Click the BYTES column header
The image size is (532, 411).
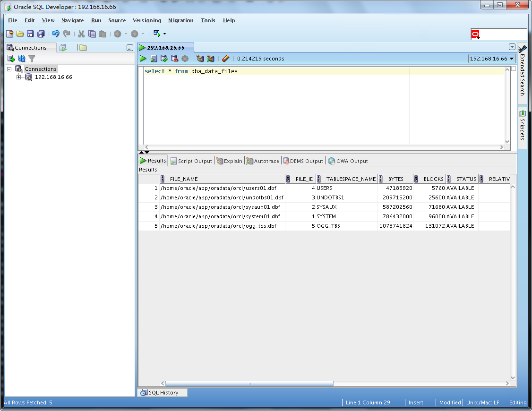click(395, 179)
